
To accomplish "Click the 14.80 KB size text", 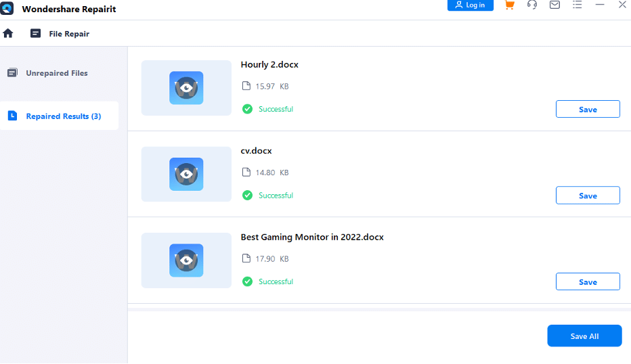I will 272,173.
